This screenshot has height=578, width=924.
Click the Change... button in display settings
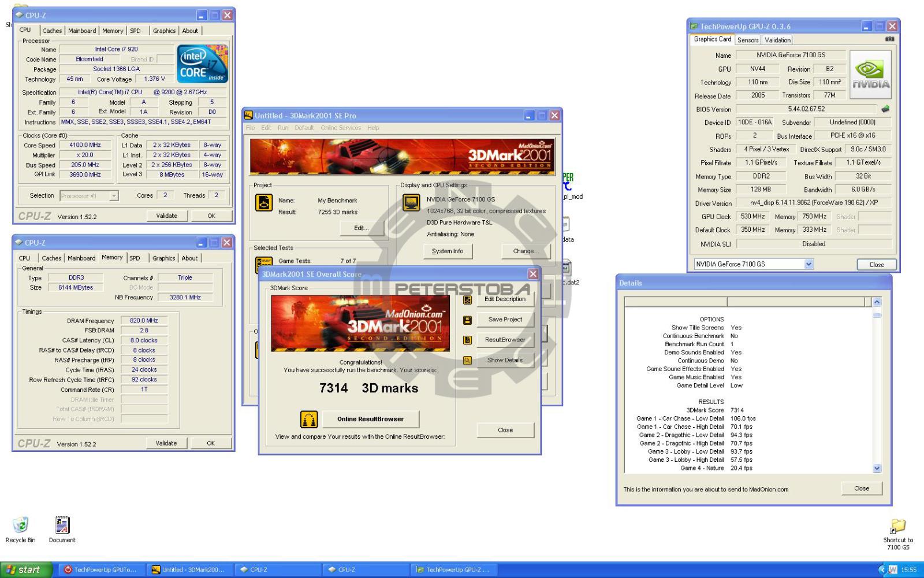click(526, 251)
